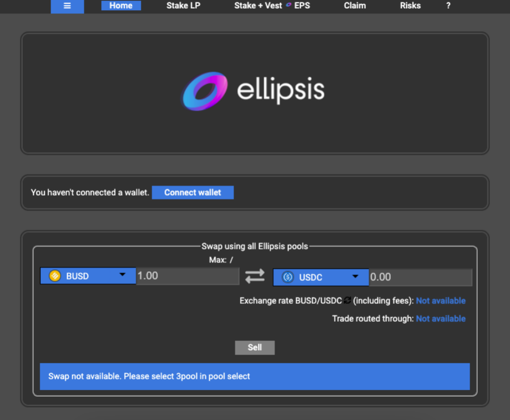The image size is (510, 420).
Task: Click the EPS token icon in navigation
Action: pyautogui.click(x=288, y=5)
